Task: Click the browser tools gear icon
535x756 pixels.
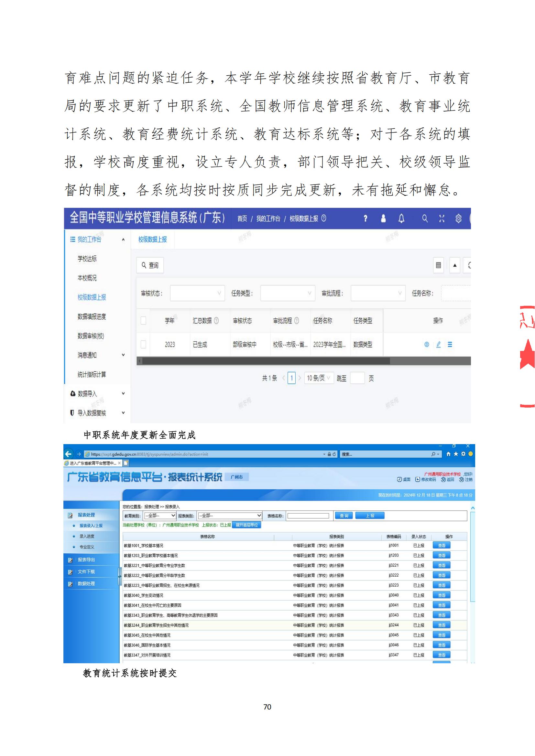Action: pyautogui.click(x=463, y=454)
